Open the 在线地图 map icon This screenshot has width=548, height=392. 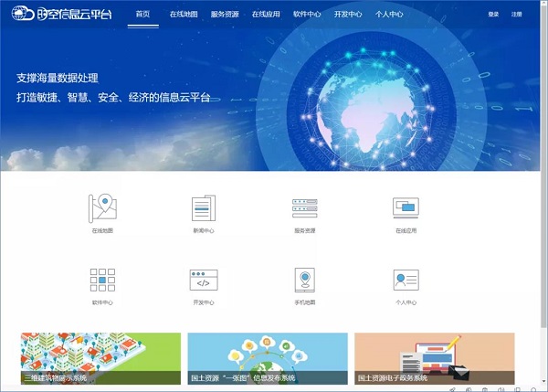click(102, 208)
